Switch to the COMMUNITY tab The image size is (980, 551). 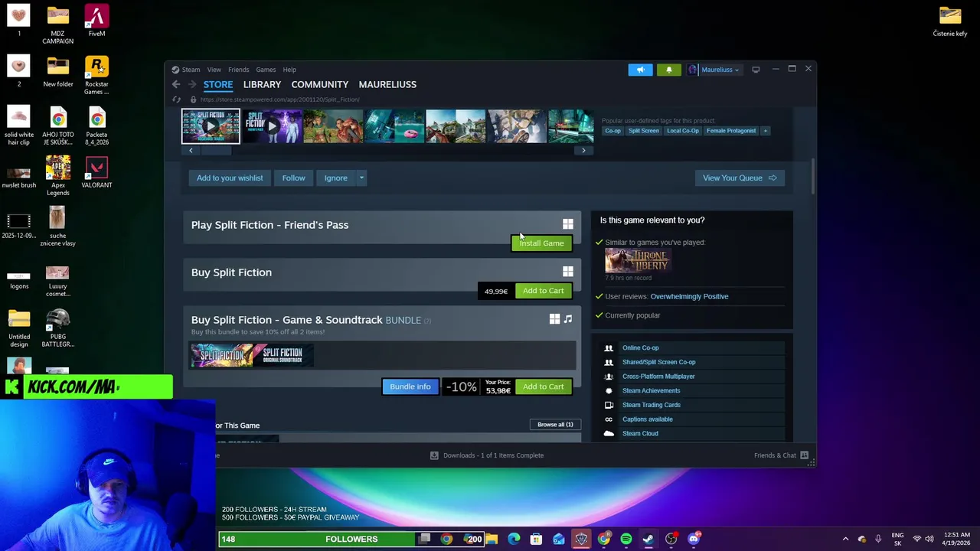point(319,84)
